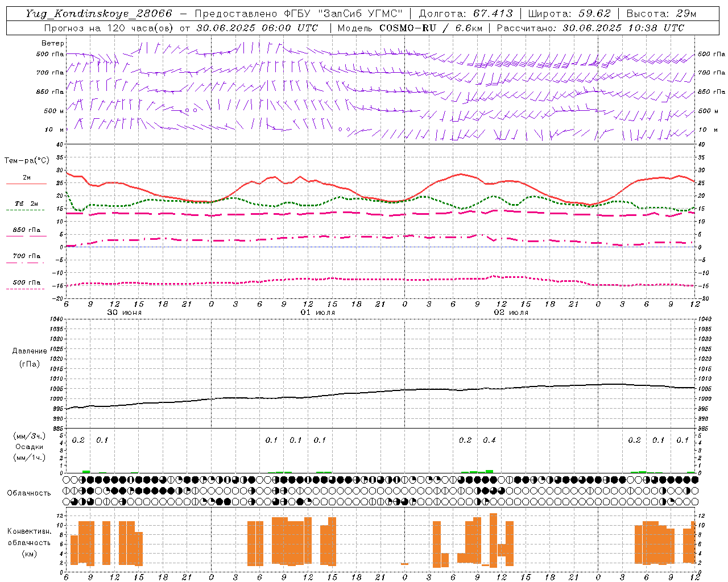Click the Облачность cloud cover label

pyautogui.click(x=29, y=493)
